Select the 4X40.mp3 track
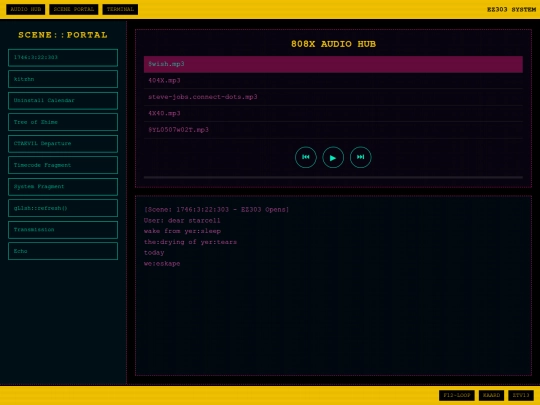The width and height of the screenshot is (540, 405). click(333, 114)
